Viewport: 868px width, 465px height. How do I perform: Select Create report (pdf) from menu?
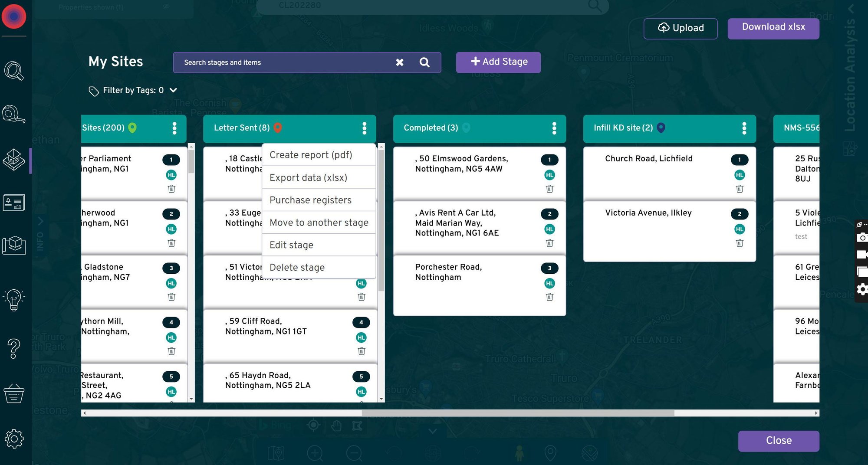311,155
